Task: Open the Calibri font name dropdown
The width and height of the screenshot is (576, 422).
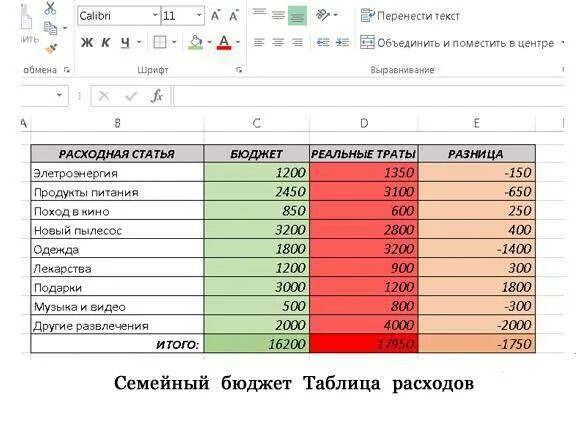Action: [155, 15]
